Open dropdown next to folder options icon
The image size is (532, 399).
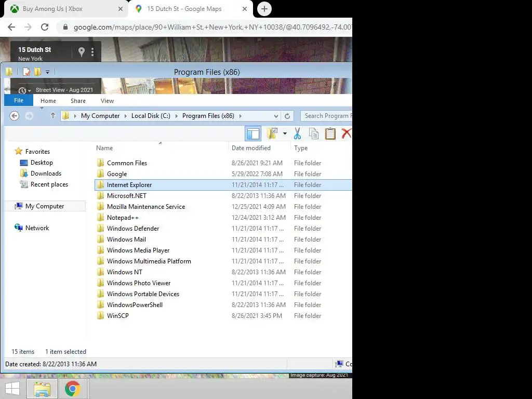(x=285, y=134)
